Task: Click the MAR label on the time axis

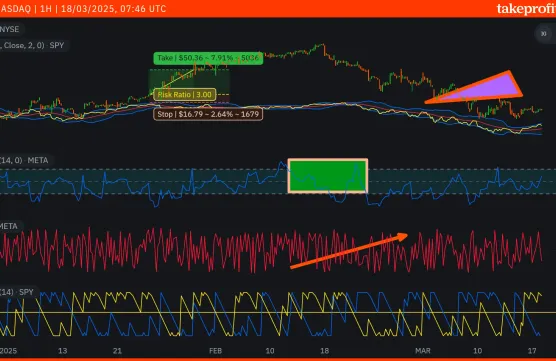Action: (x=423, y=351)
